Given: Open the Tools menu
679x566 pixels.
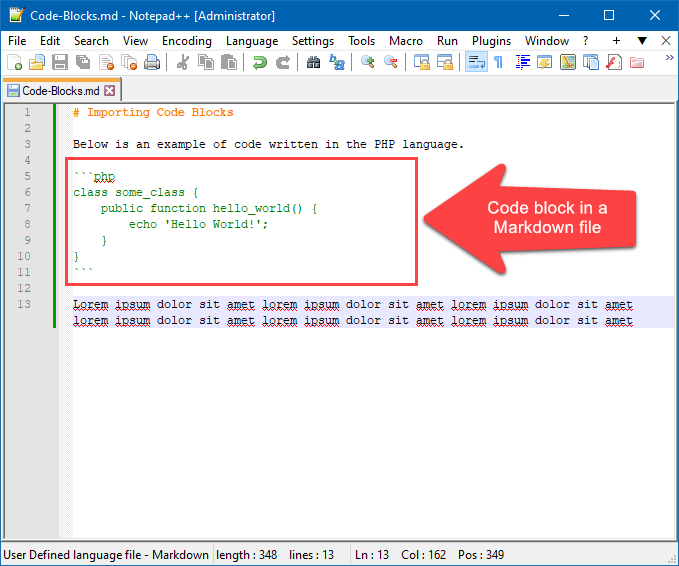Looking at the screenshot, I should pos(361,41).
